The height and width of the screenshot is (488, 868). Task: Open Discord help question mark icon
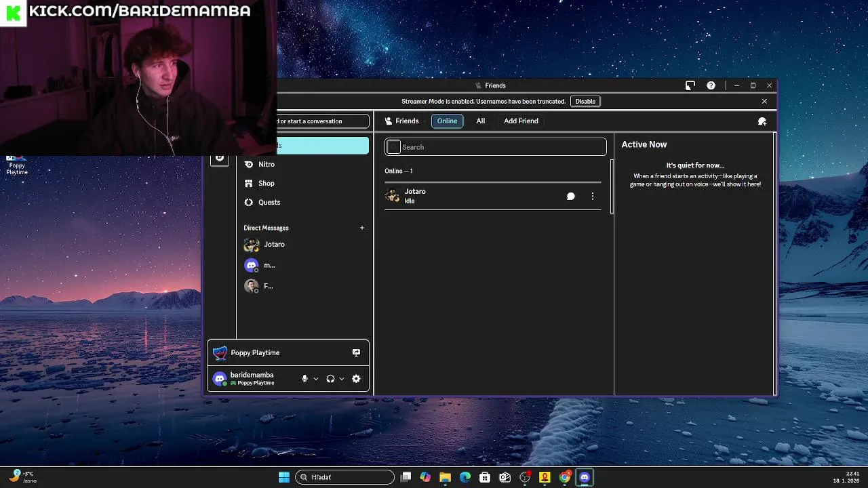[711, 85]
